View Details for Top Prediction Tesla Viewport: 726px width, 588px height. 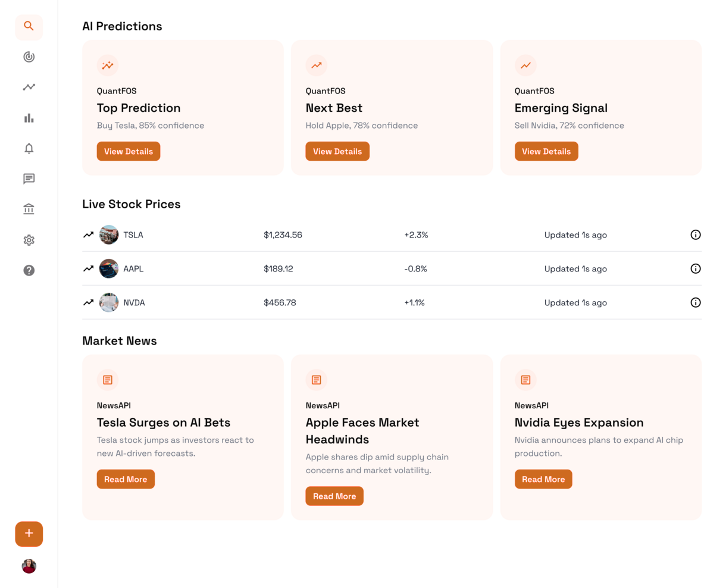[128, 151]
